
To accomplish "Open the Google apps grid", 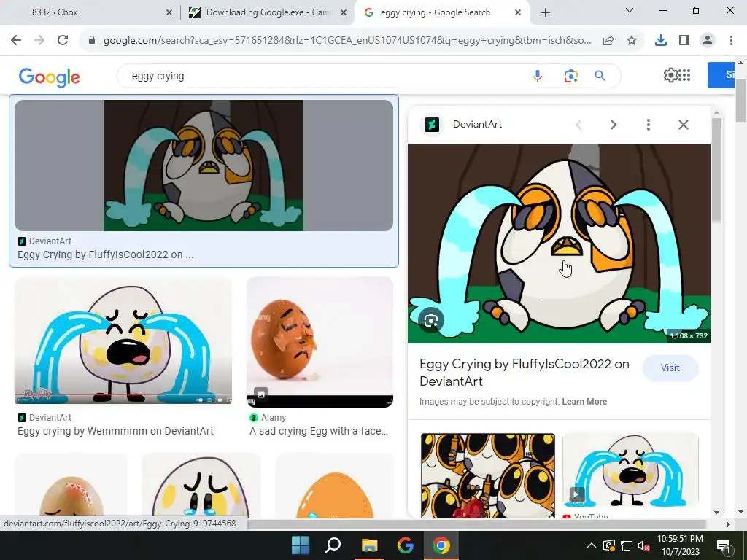I will [684, 75].
